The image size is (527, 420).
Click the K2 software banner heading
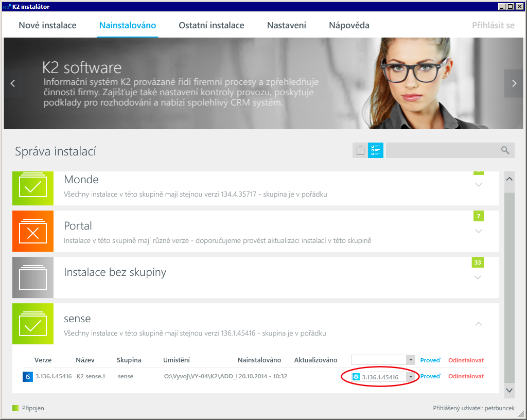pos(82,67)
